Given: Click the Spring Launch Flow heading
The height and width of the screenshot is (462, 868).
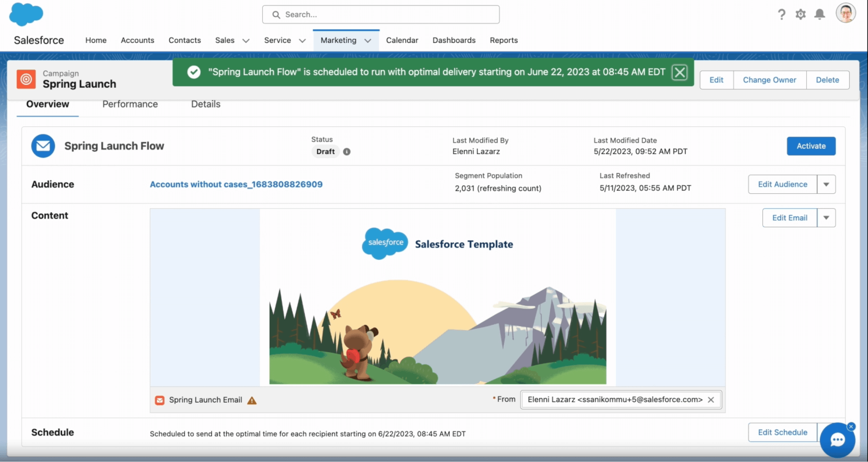Looking at the screenshot, I should click(x=114, y=146).
